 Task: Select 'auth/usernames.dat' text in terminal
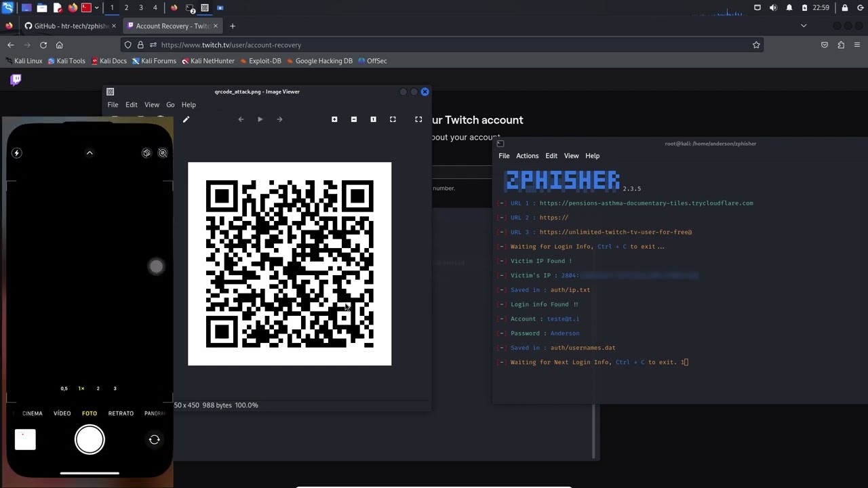(583, 348)
